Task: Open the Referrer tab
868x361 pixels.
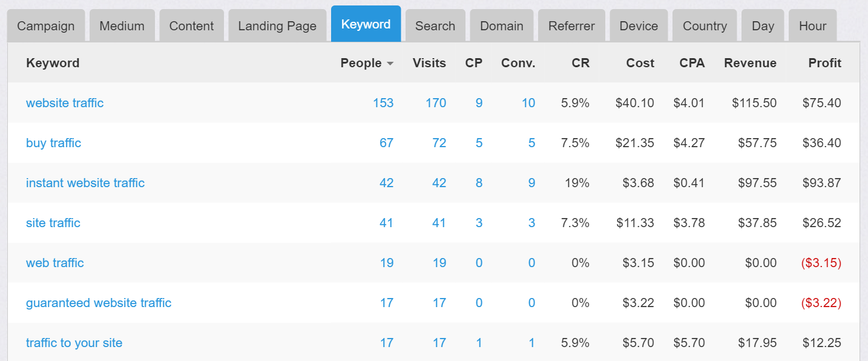Action: tap(571, 26)
